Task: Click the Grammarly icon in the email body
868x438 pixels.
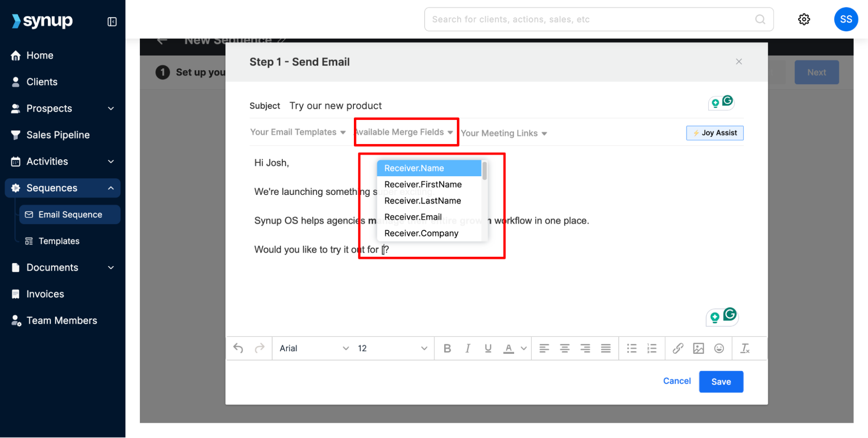Action: [730, 314]
